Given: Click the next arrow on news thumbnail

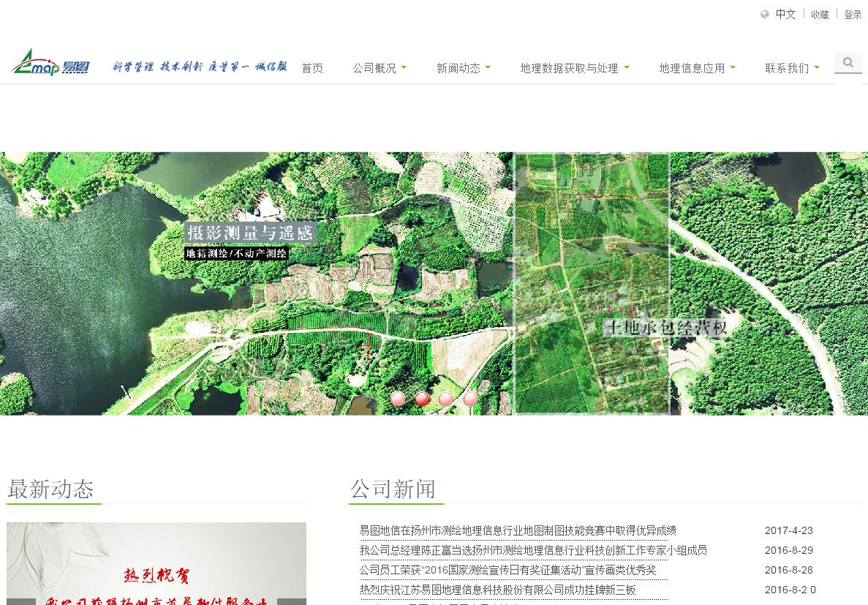Looking at the screenshot, I should [292, 601].
